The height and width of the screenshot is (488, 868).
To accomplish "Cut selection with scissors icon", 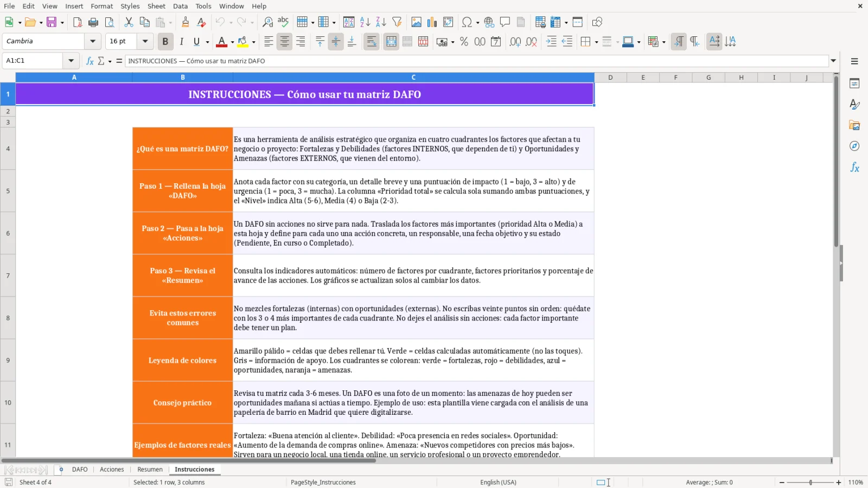I will [x=129, y=22].
